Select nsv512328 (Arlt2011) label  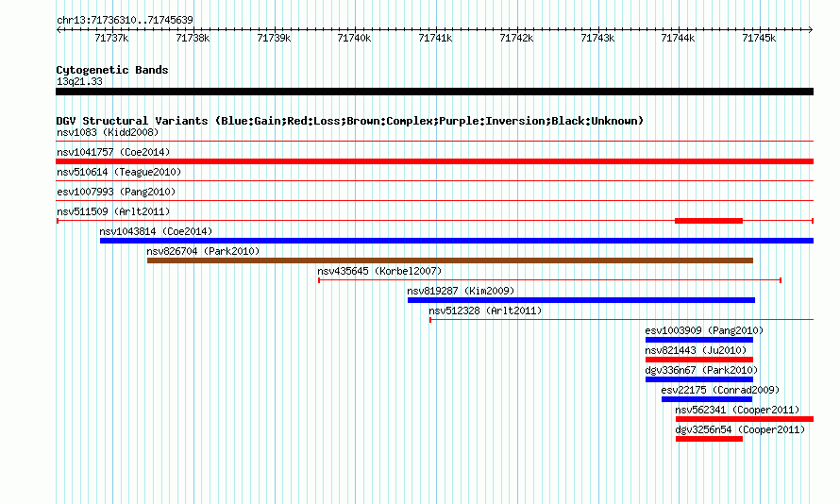click(x=485, y=311)
